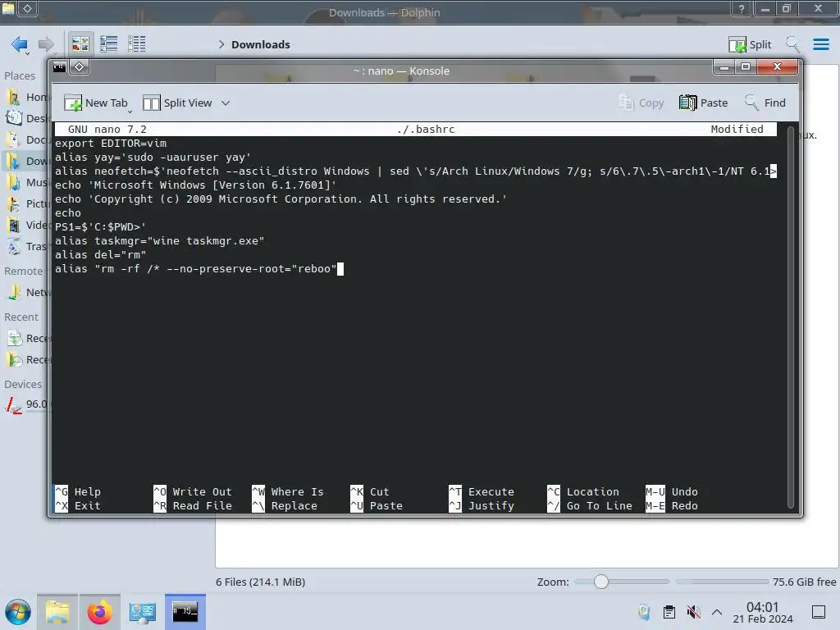The image size is (840, 630).
Task: Toggle the muted volume tray icon
Action: pyautogui.click(x=694, y=612)
